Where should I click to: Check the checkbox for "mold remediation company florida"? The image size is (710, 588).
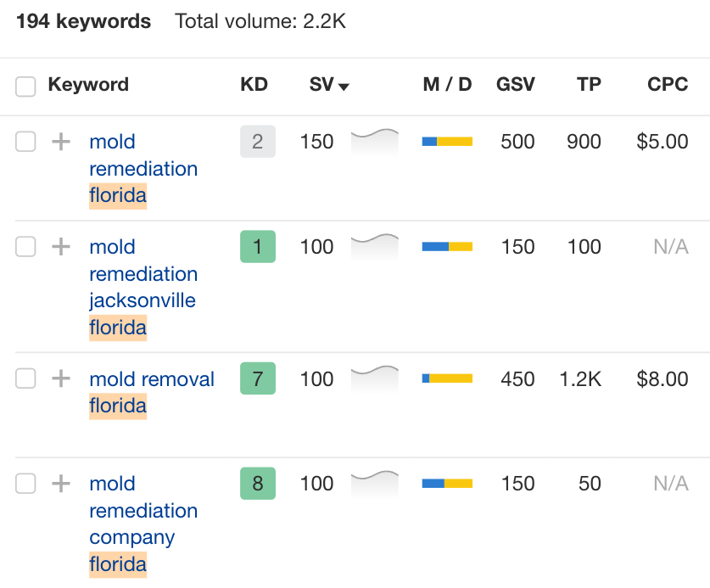pos(25,484)
